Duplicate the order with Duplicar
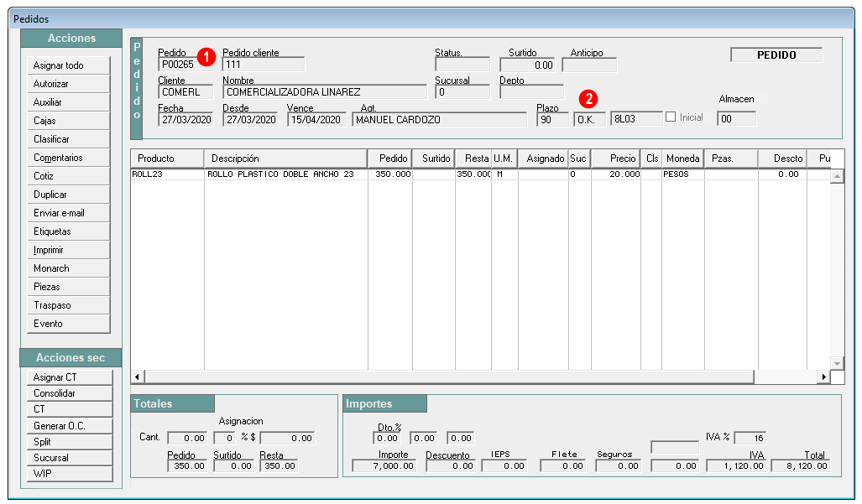 (69, 195)
